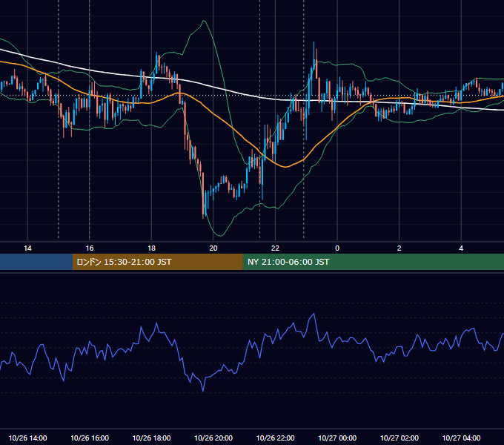Click hour label 4 on price chart axis

461,248
